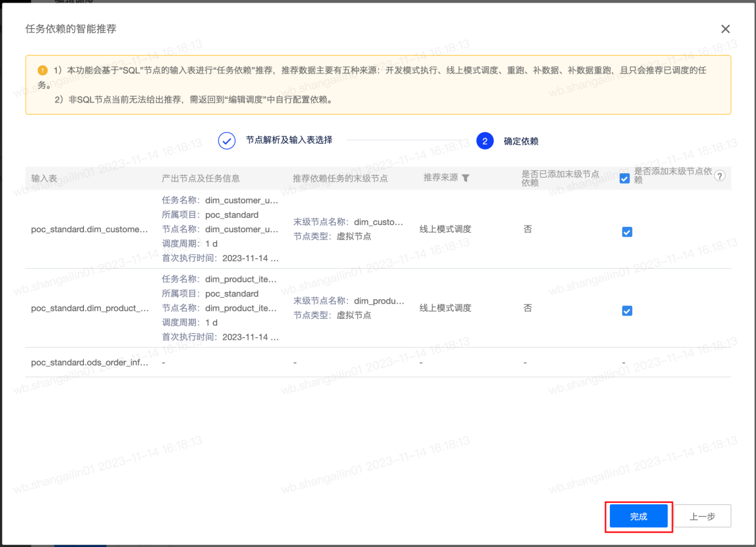Click 否 in the dim_product row
Viewport: 756px width, 547px height.
tap(527, 308)
